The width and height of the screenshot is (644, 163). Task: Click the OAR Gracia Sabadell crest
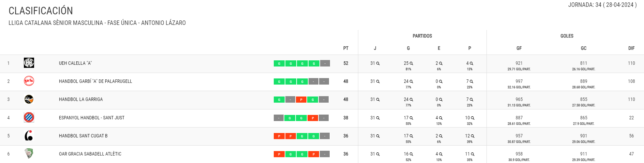point(29,154)
